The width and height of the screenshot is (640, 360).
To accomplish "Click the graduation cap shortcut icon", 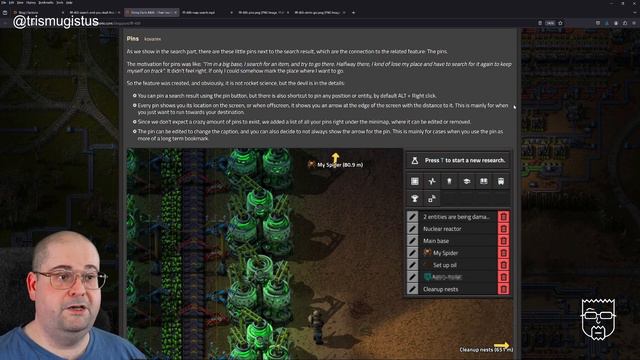I will pos(467,181).
